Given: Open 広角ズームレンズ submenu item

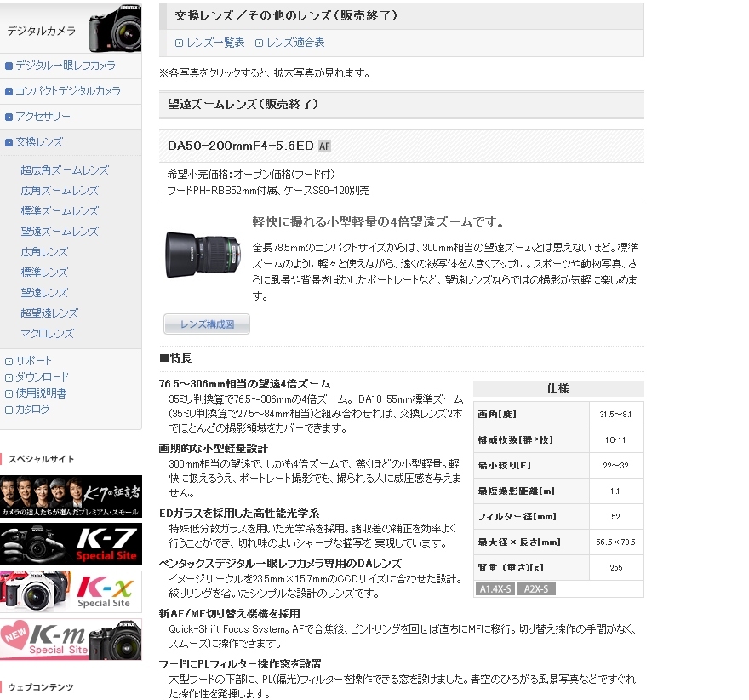Looking at the screenshot, I should [x=60, y=191].
